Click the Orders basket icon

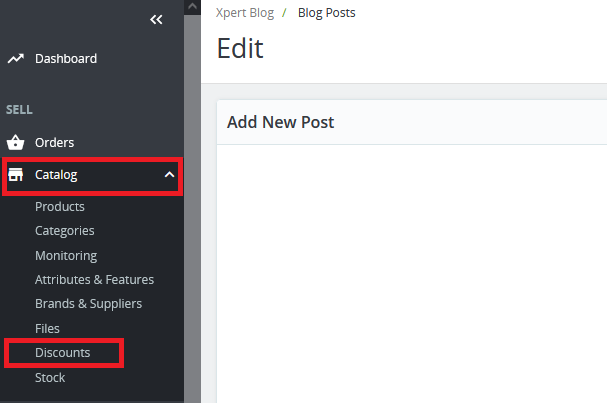15,143
